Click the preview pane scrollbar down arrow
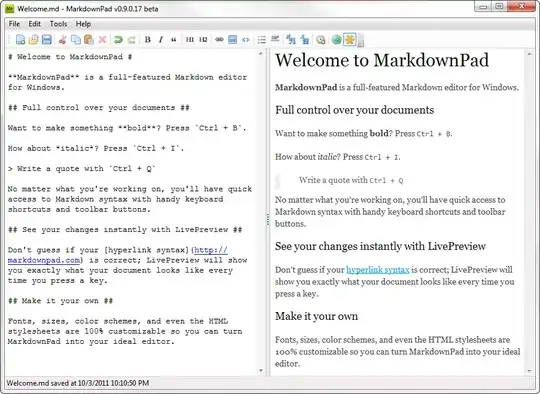540x394 pixels. [x=529, y=371]
